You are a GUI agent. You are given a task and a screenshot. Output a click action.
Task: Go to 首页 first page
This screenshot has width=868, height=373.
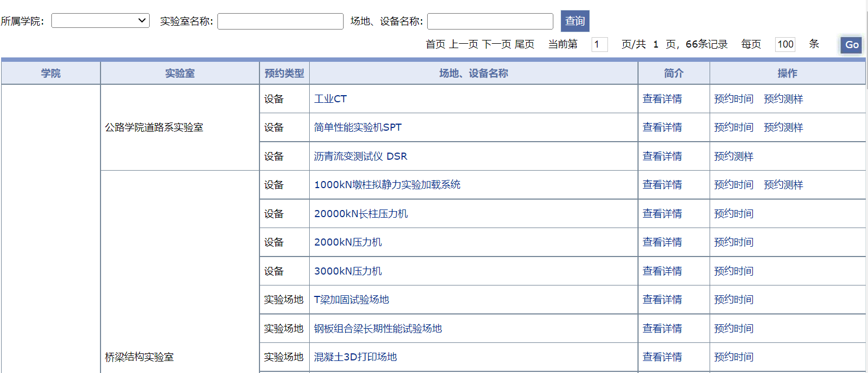tap(435, 44)
